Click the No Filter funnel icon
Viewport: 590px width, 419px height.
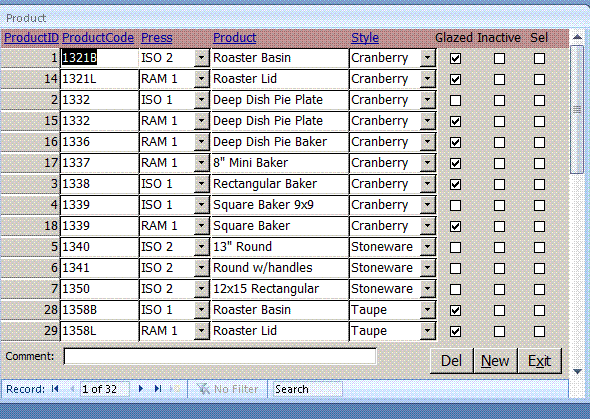204,389
